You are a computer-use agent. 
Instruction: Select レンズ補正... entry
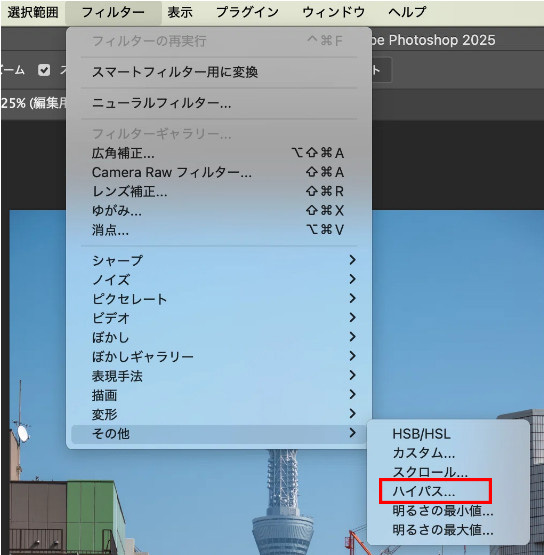click(219, 191)
